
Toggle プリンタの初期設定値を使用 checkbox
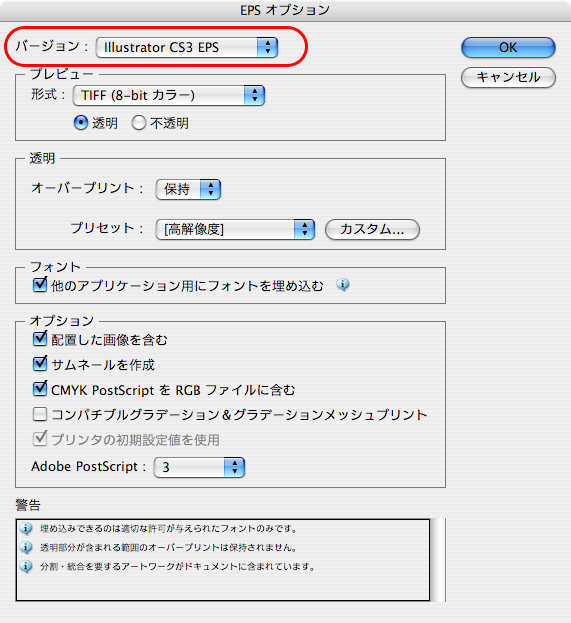[40, 439]
